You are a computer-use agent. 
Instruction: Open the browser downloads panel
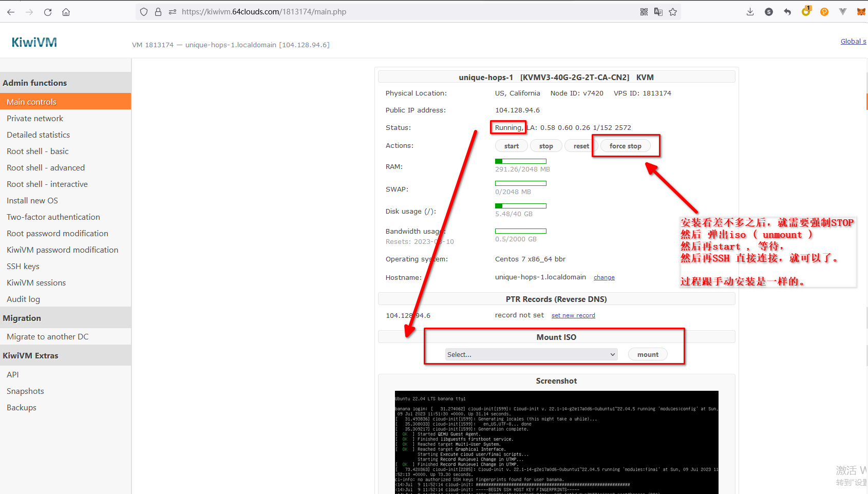[x=750, y=12]
